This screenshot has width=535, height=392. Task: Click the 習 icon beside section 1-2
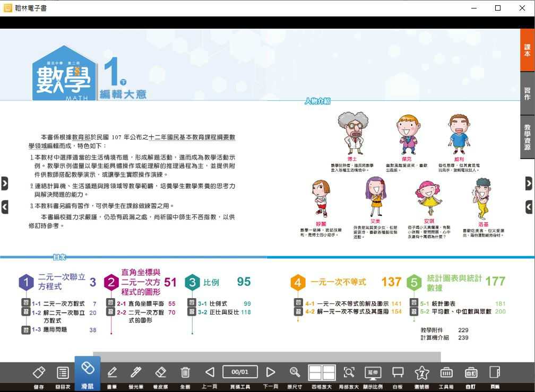tap(26, 311)
